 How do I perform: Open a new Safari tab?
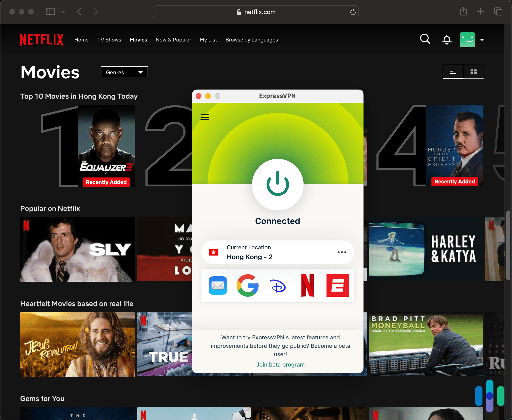tap(480, 11)
